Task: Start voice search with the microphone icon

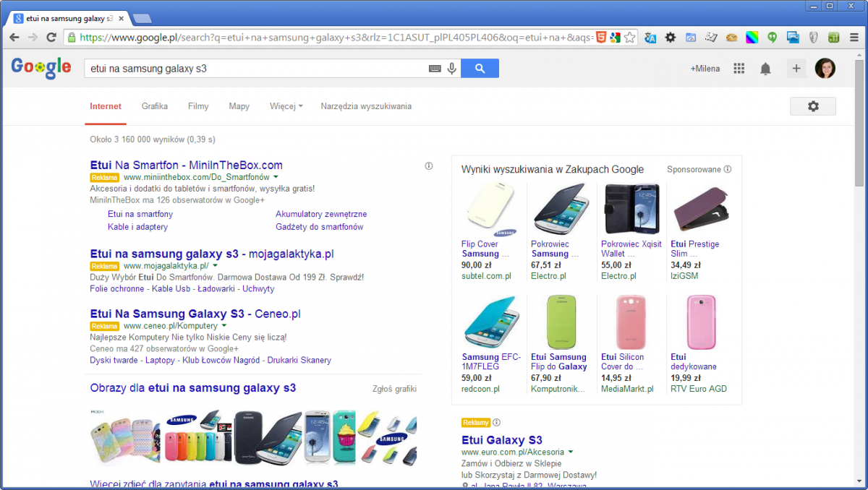Action: [452, 69]
